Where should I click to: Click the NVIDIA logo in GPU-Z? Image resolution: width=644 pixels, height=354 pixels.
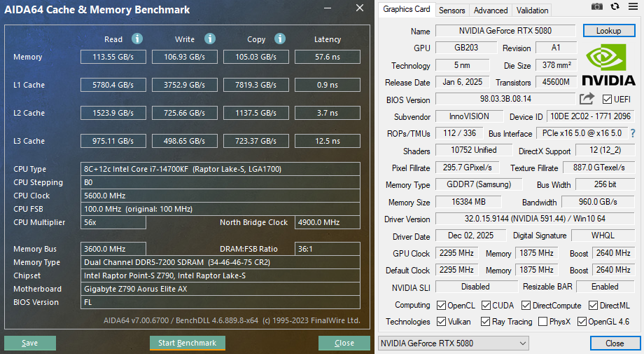click(x=609, y=64)
